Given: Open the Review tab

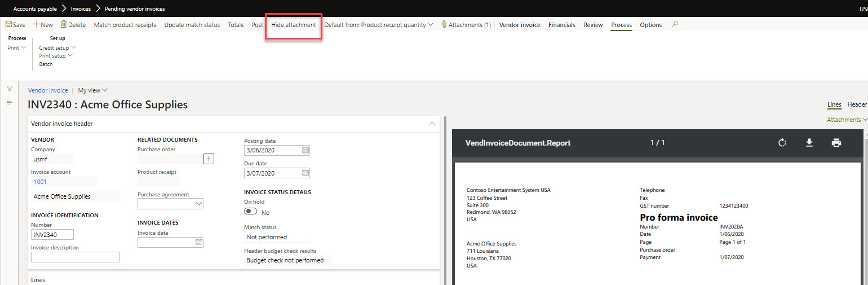Looking at the screenshot, I should [x=593, y=25].
